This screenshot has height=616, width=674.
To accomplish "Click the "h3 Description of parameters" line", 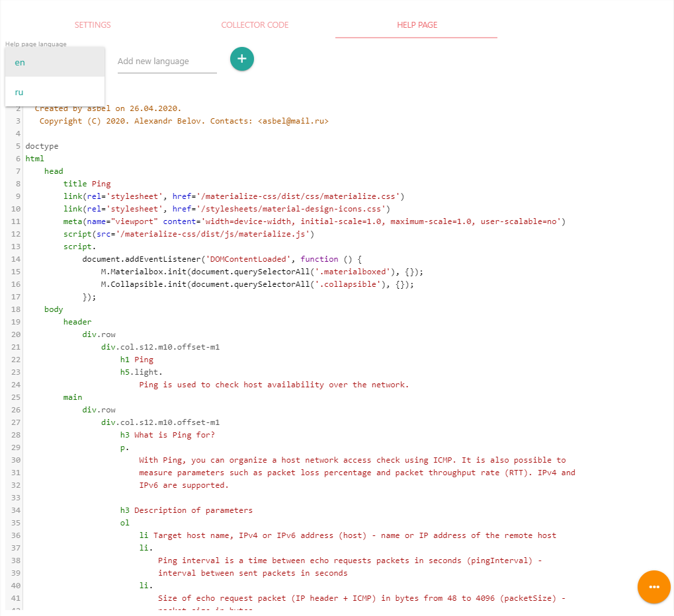I will (x=186, y=510).
